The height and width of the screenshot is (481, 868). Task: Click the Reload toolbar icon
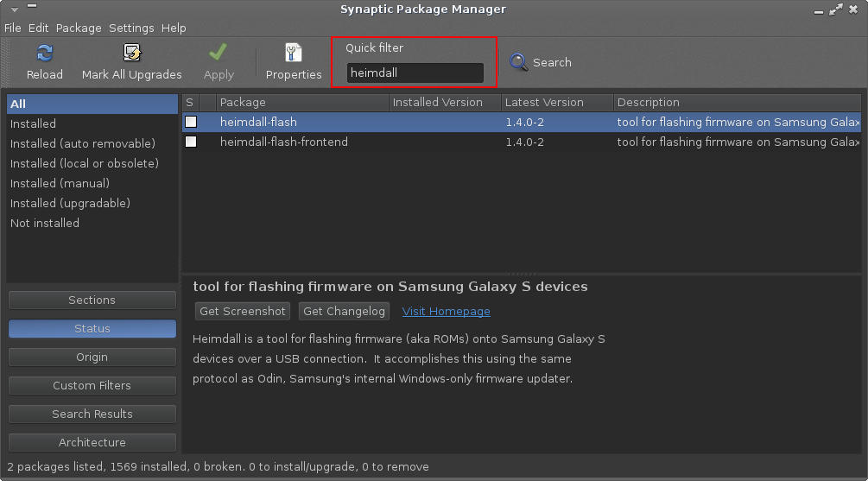45,54
